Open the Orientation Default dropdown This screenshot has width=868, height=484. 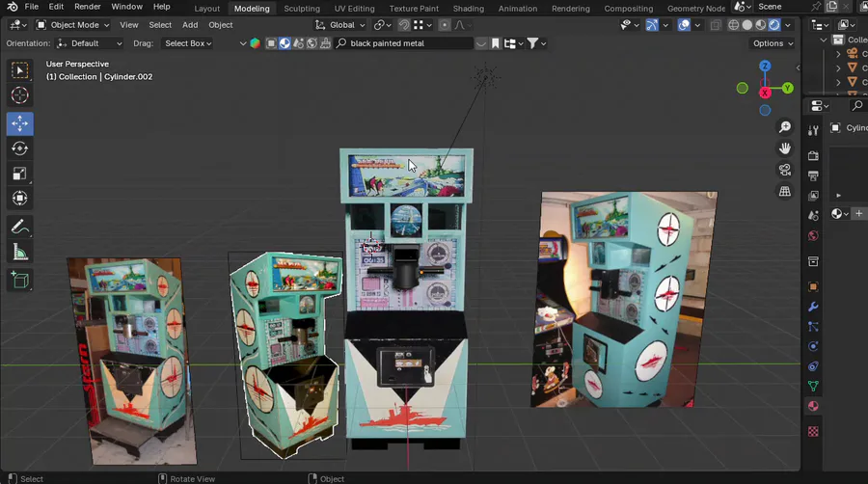pos(89,43)
